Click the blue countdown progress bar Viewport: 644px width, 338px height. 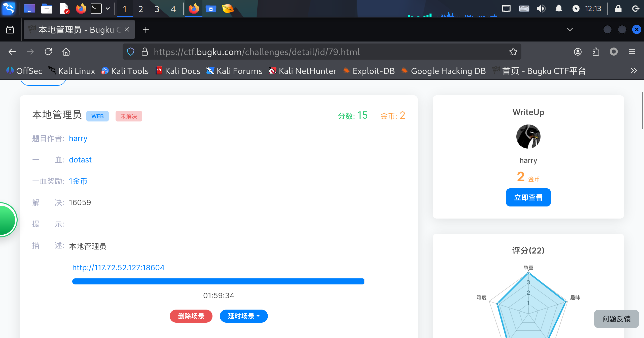click(x=218, y=281)
